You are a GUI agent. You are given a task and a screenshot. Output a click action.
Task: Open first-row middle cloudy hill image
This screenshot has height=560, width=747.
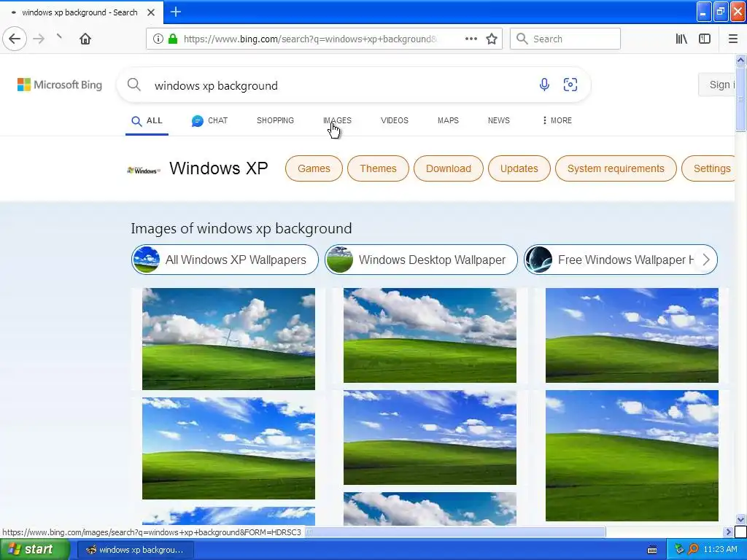click(430, 335)
